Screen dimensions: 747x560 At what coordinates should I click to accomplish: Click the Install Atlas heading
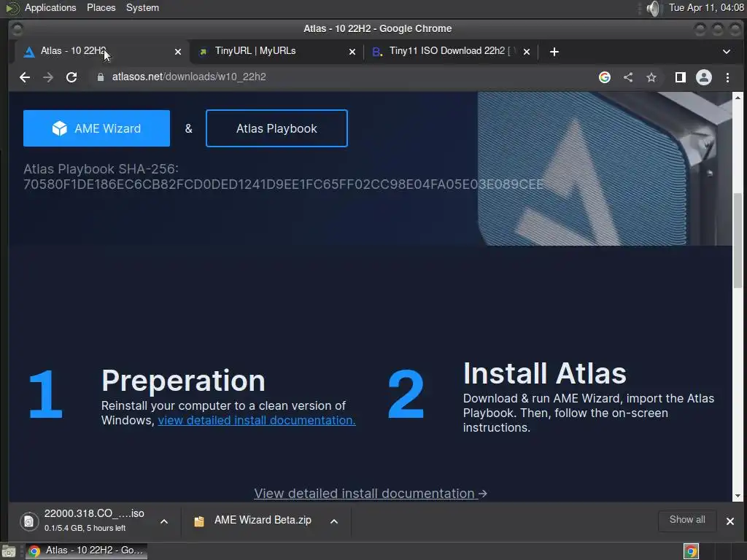tap(544, 373)
